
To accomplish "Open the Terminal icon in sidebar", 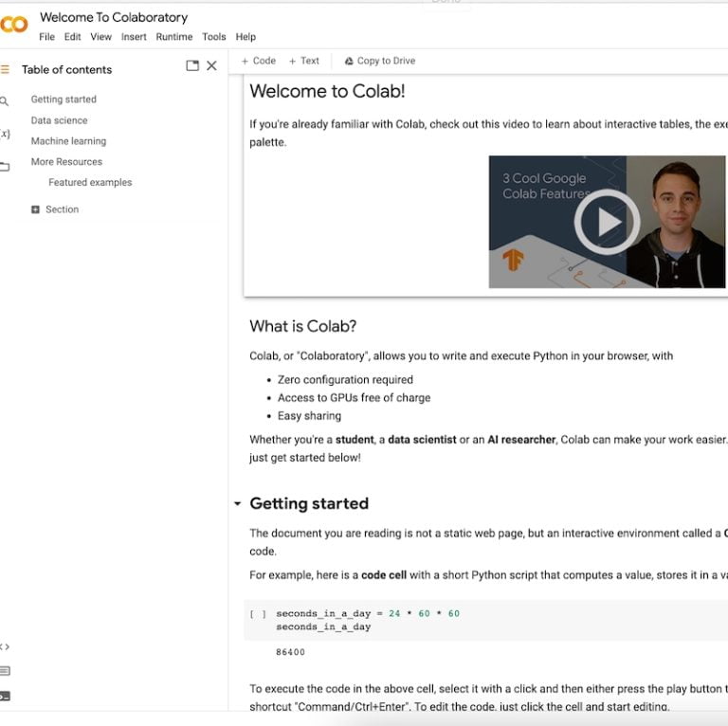I will point(5,696).
